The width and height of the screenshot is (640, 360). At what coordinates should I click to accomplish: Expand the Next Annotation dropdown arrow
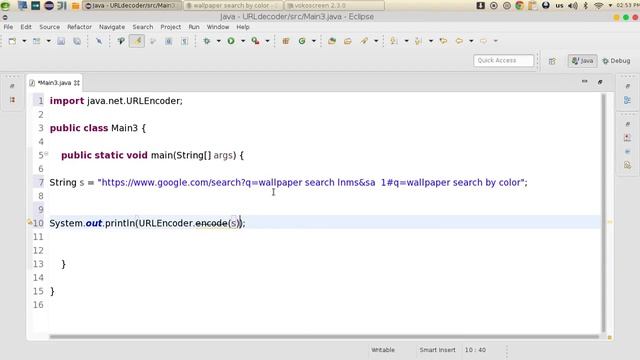click(406, 41)
